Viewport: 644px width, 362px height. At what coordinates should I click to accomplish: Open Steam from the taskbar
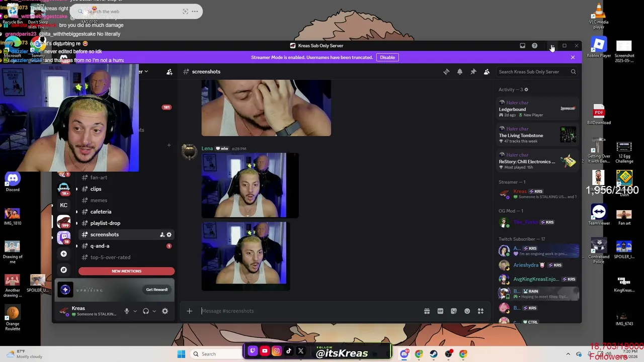(x=434, y=354)
